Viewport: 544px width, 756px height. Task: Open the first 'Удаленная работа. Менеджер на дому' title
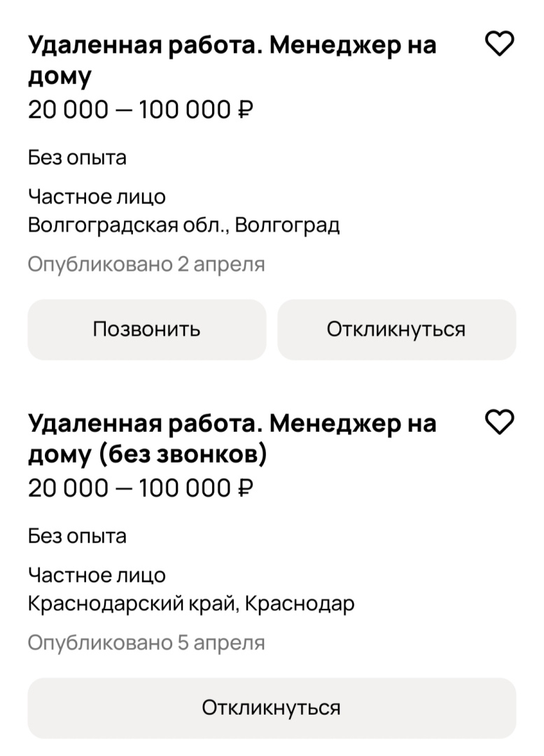coord(231,60)
